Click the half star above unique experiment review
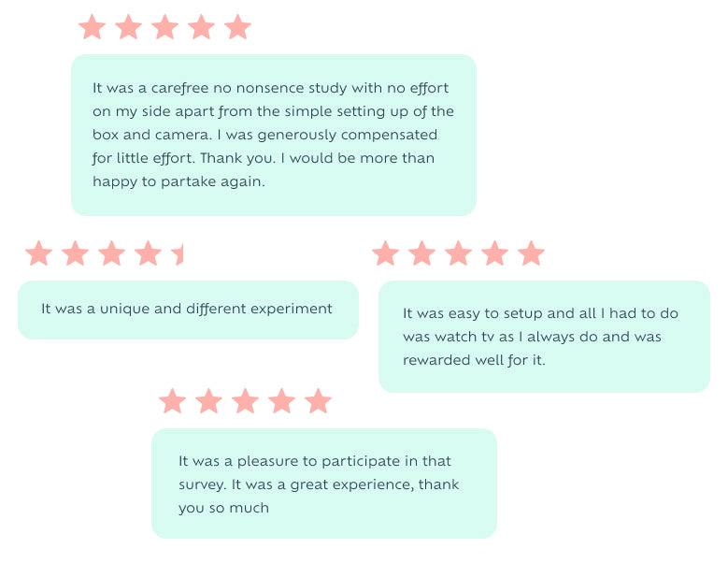Viewport: 728px width, 563px height. [178, 253]
